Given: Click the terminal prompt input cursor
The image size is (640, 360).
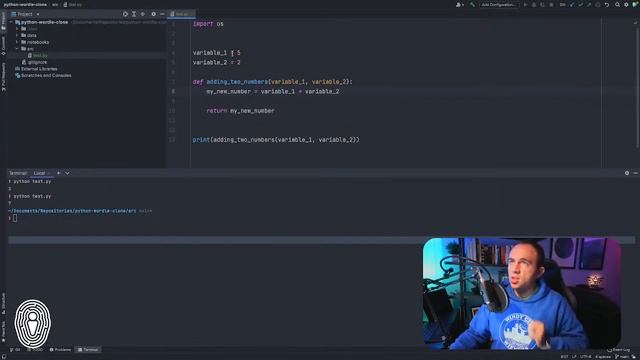Looking at the screenshot, I should coord(15,218).
